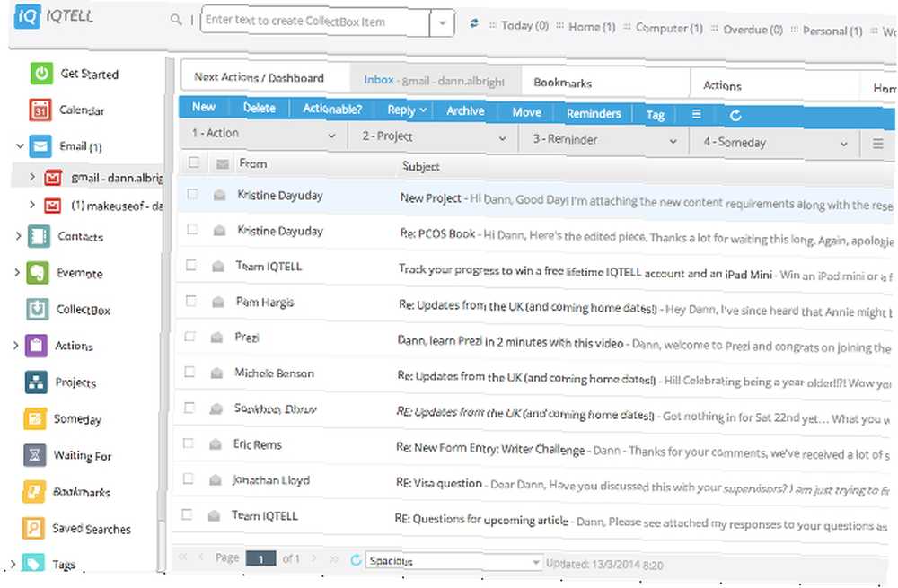
Task: Click the read-status envelope for Prezi email
Action: (216, 338)
